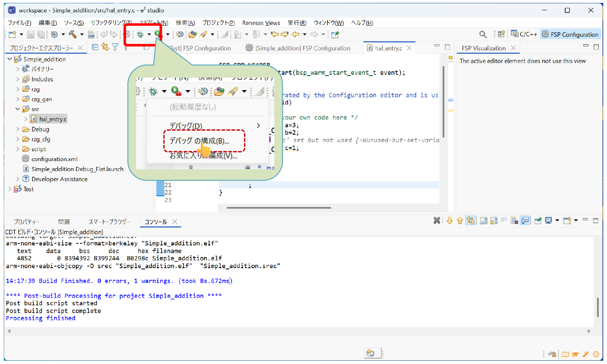Switch to the 問題 tab
This screenshot has width=607, height=364.
pos(64,222)
